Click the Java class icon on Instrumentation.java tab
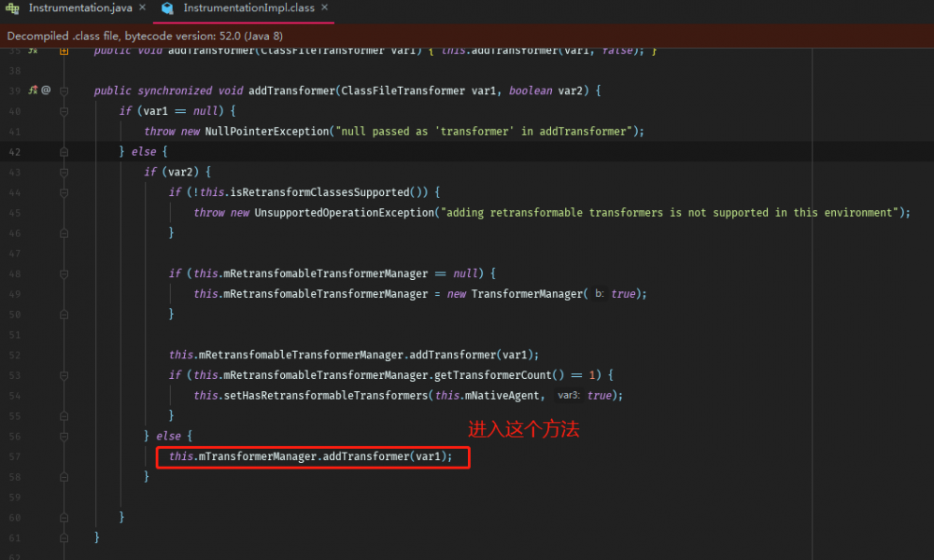This screenshot has height=560, width=934. [11, 7]
